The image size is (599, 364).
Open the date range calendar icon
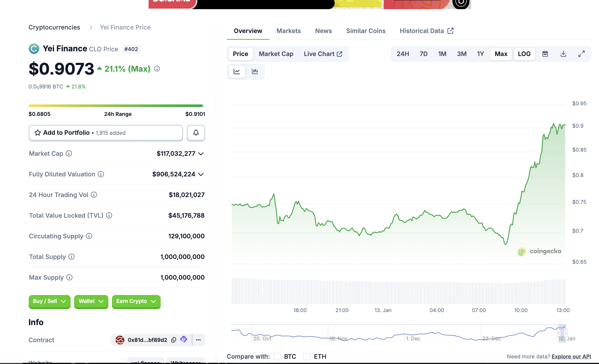(x=545, y=54)
